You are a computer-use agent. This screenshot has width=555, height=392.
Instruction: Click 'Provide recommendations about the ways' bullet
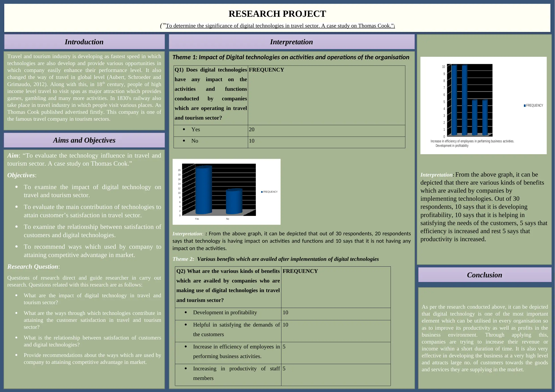pos(92,358)
